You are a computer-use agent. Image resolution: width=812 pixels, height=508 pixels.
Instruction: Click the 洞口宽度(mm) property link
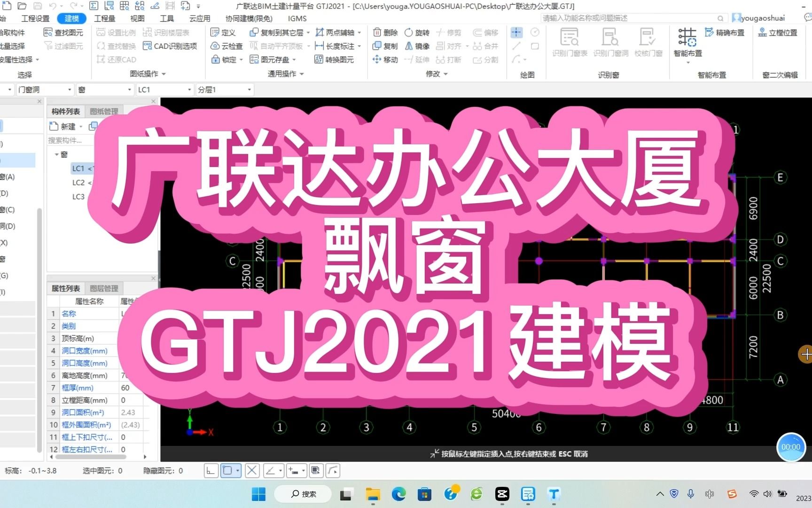pyautogui.click(x=85, y=351)
